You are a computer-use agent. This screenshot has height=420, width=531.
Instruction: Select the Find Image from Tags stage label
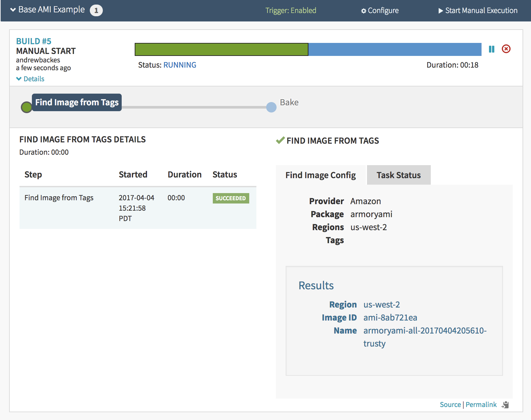tap(77, 102)
